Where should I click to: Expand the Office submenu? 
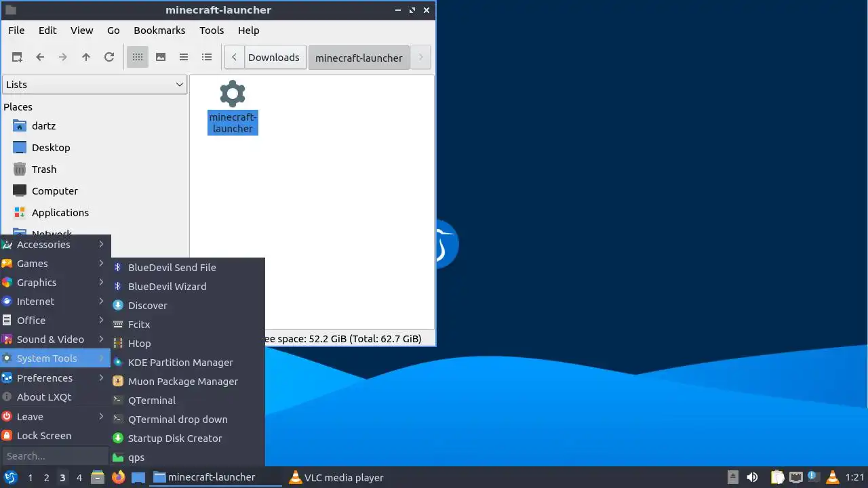tap(55, 321)
